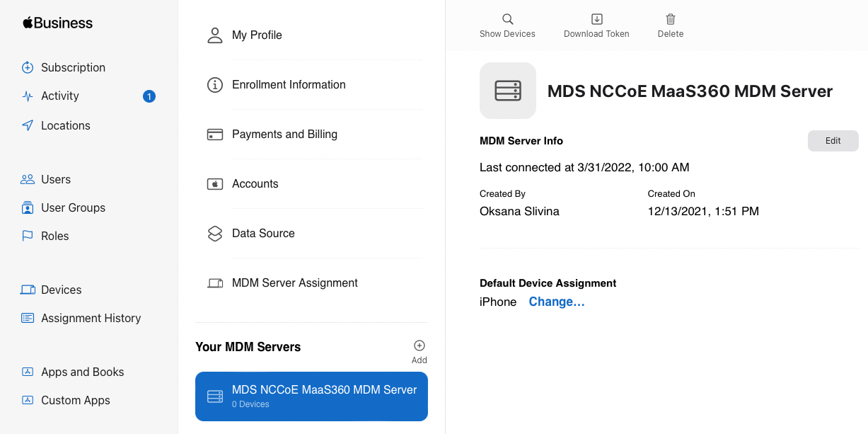This screenshot has width=868, height=434.
Task: Click the My Profile person icon
Action: tap(215, 35)
